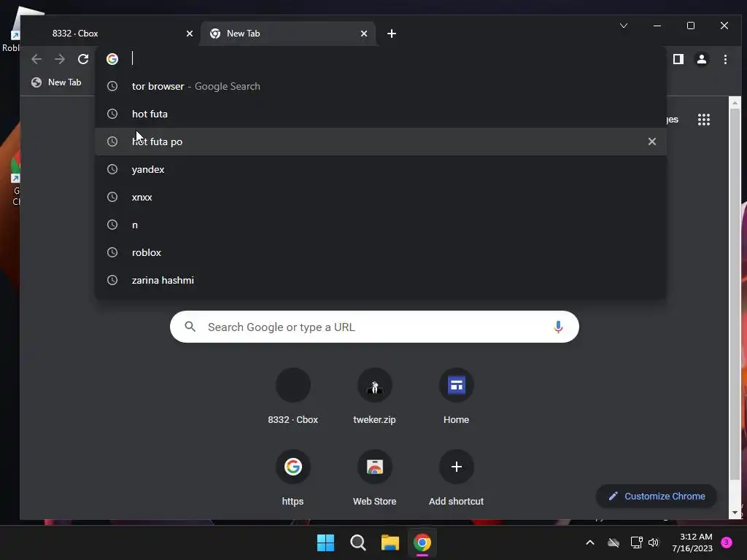Open the profile avatar menu
Screen dimensions: 747x560
point(702,59)
